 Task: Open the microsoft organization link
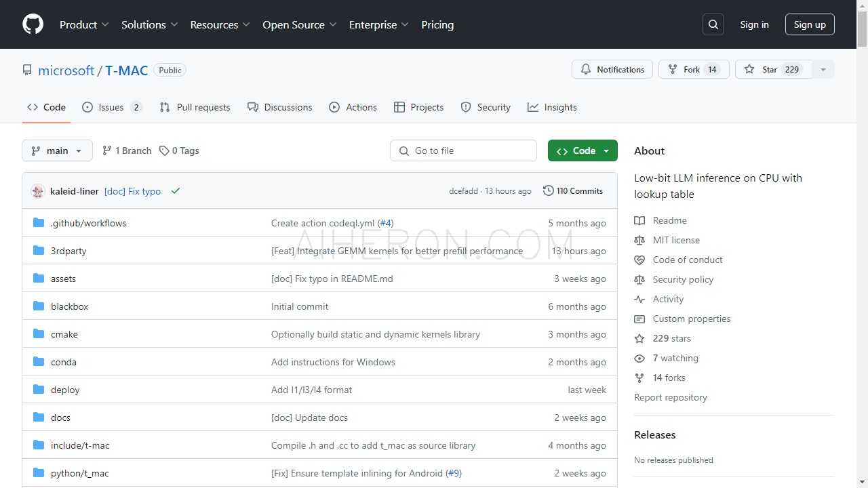pyautogui.click(x=66, y=70)
